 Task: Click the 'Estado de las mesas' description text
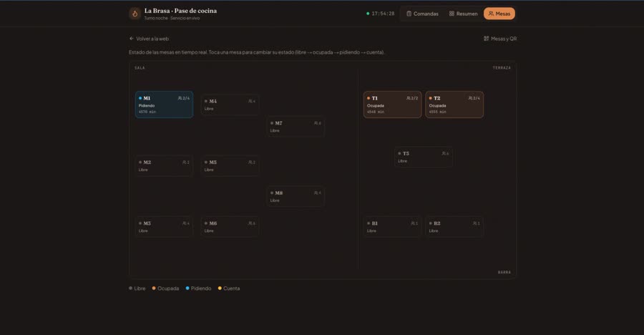(x=257, y=52)
